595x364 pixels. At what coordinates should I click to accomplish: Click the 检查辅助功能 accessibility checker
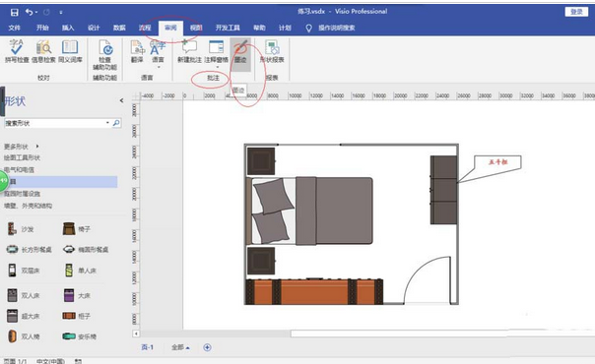(105, 55)
